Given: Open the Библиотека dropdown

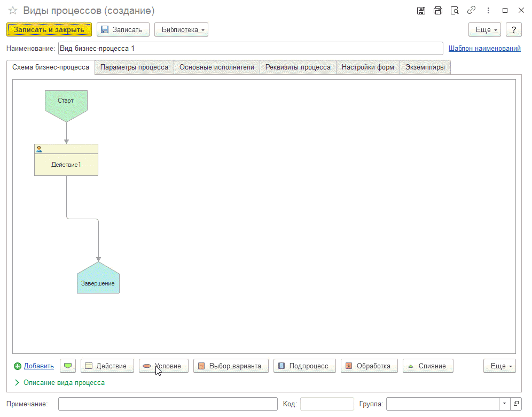Looking at the screenshot, I should [181, 29].
